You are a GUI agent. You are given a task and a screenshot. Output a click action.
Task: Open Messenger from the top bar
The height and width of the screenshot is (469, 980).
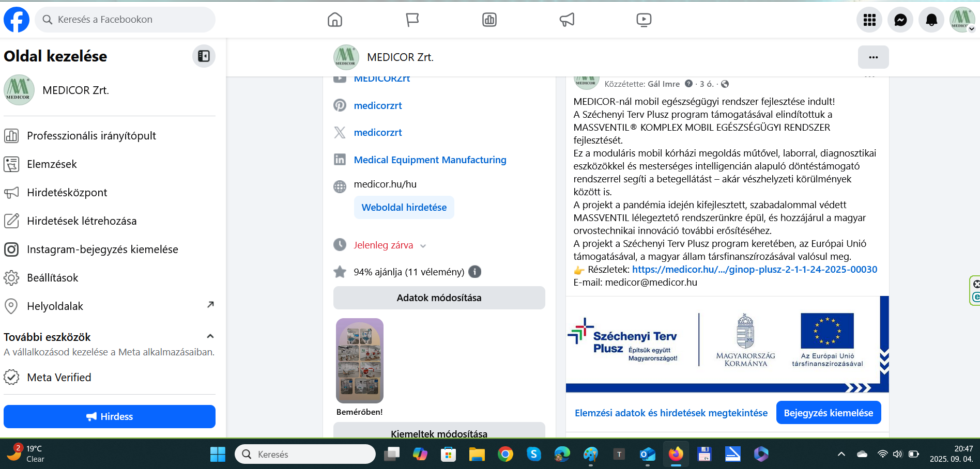(900, 20)
